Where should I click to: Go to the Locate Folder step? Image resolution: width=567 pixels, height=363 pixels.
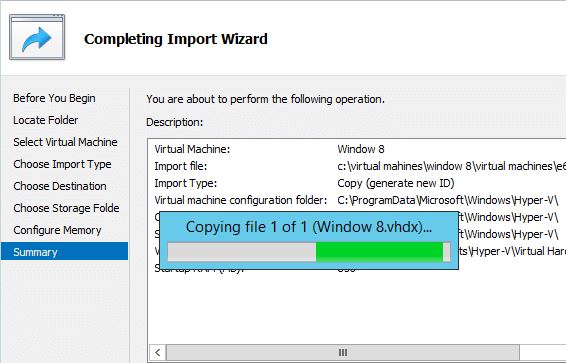tap(46, 120)
